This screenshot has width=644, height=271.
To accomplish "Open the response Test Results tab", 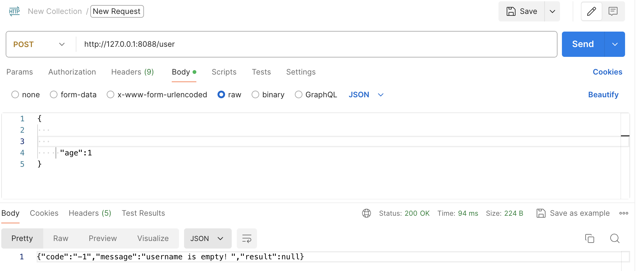I will pyautogui.click(x=143, y=213).
